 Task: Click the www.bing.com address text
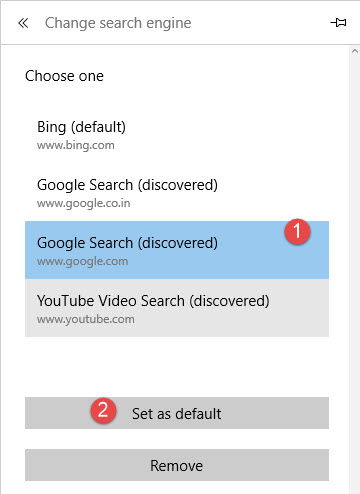76,145
